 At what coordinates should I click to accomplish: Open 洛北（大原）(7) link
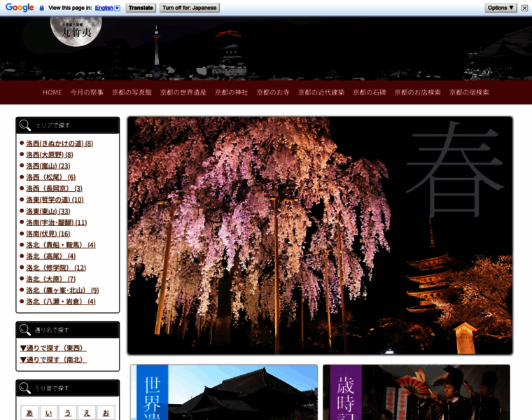tap(51, 279)
